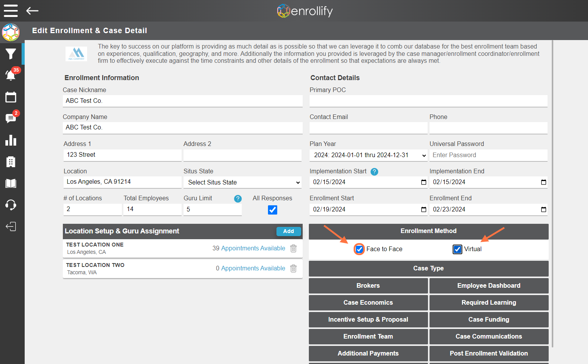Delete Test Location One trash icon
Image resolution: width=588 pixels, height=364 pixels.
(x=293, y=248)
